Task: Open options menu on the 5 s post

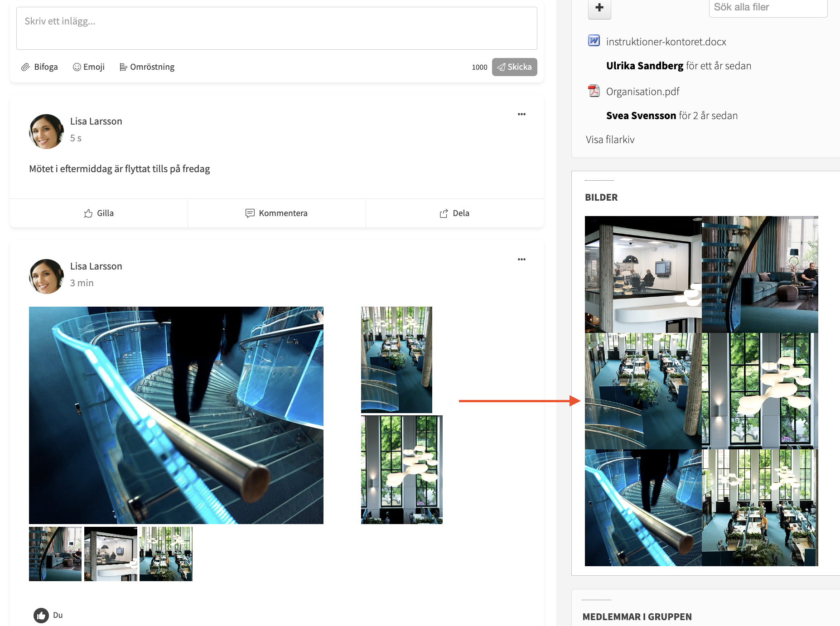Action: click(x=521, y=114)
